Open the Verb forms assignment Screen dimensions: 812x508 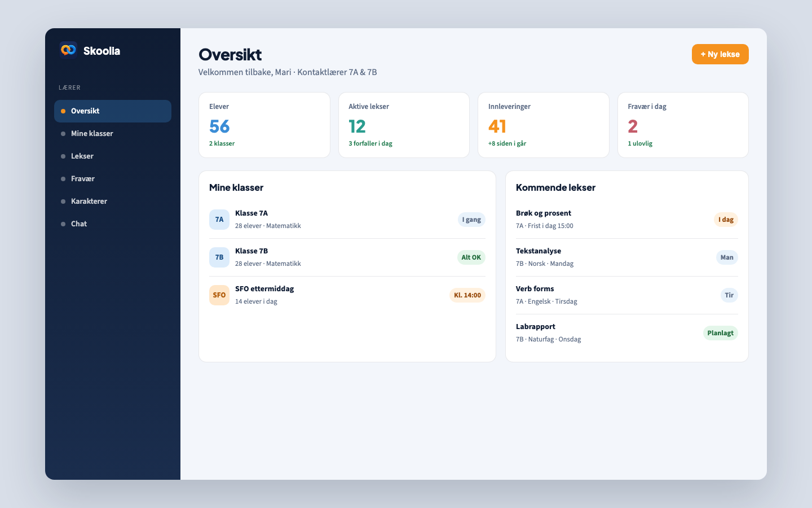(x=627, y=295)
